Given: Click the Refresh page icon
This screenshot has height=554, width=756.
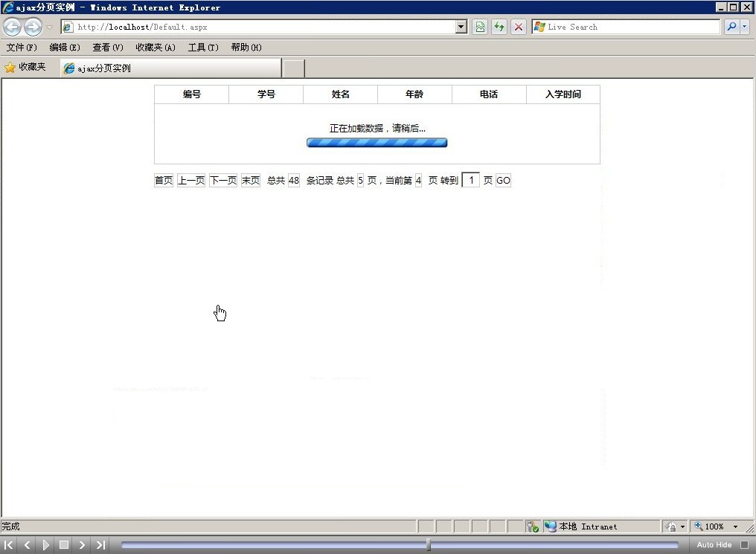Looking at the screenshot, I should coord(499,28).
